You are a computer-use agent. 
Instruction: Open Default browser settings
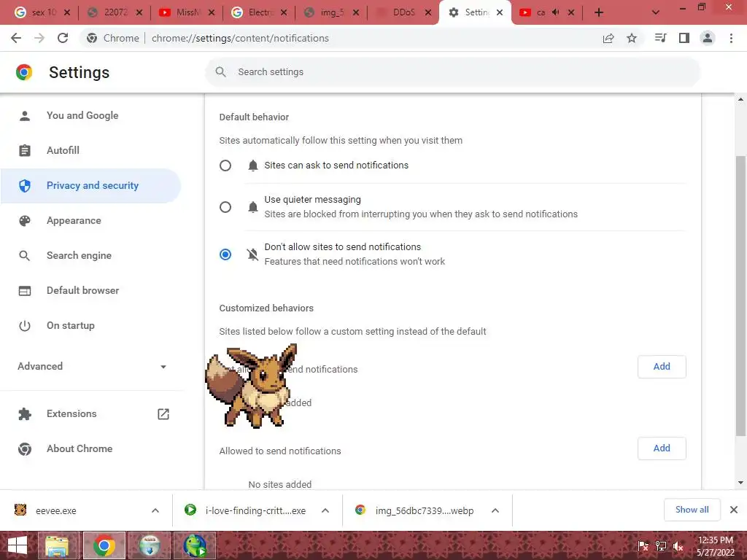click(90, 290)
